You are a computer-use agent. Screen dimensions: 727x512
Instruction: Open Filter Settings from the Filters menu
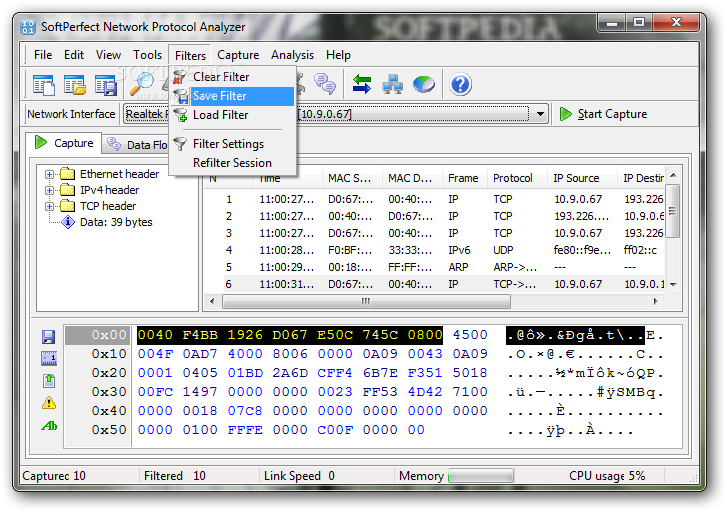(233, 144)
